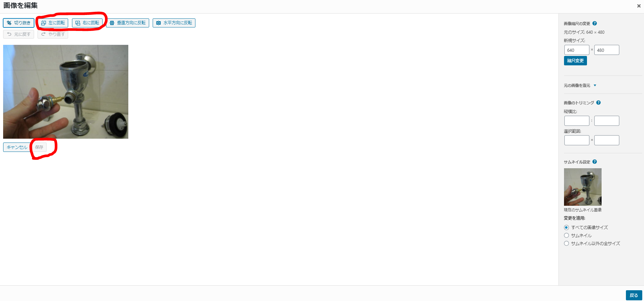
Task: Open help for サムネイル設定
Action: (595, 162)
